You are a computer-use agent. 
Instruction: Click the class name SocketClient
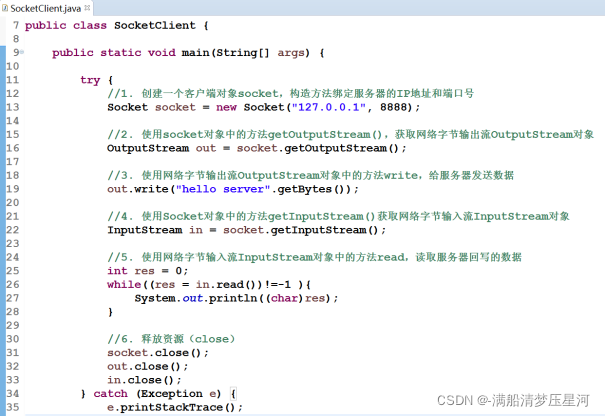click(155, 25)
